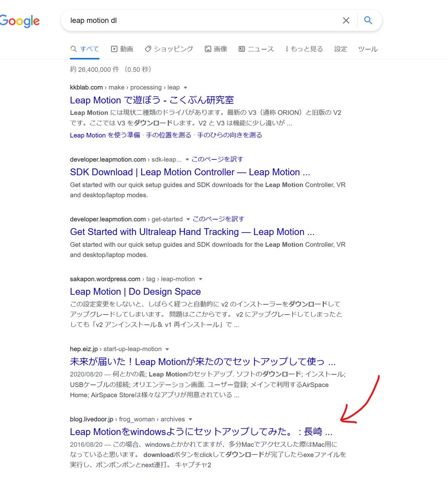Open Leap Motion で遊ぼう result link
Viewport: 448px width, 483px height.
pyautogui.click(x=152, y=100)
